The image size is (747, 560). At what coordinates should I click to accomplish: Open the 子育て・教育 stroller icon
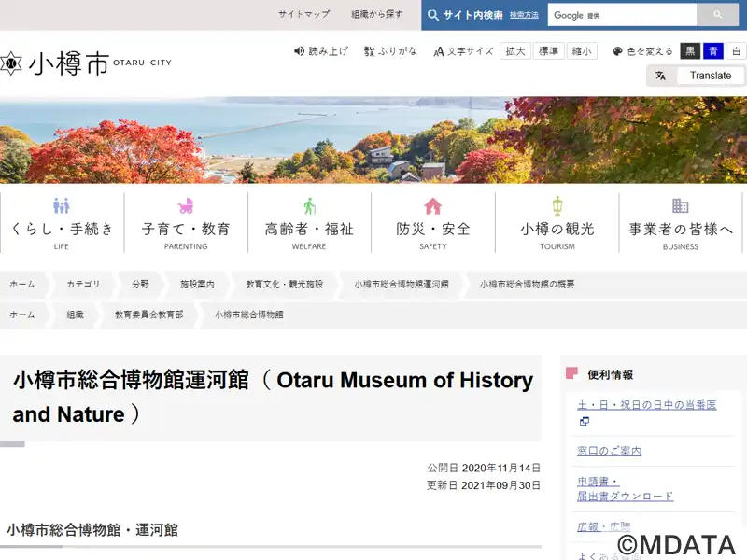click(186, 205)
